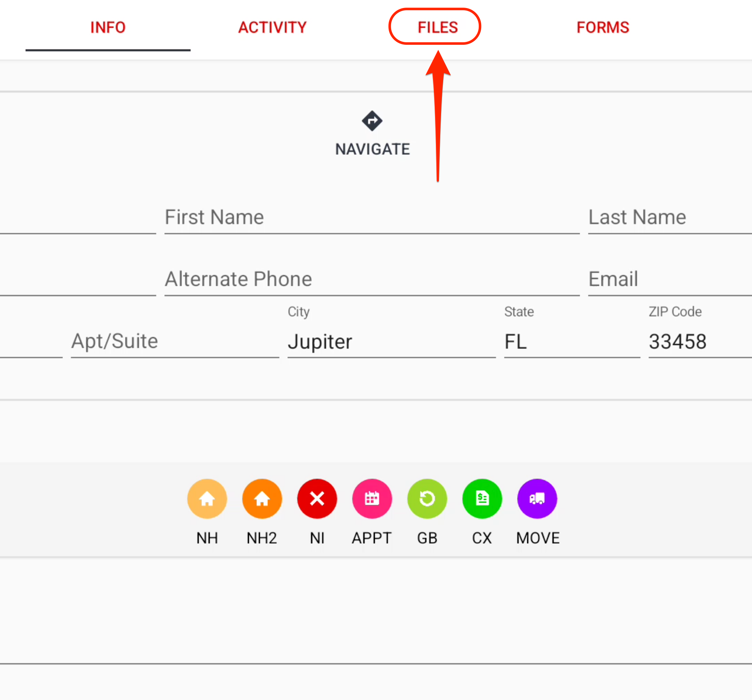Select the orange NH2 house icon
This screenshot has height=700, width=752.
262,499
